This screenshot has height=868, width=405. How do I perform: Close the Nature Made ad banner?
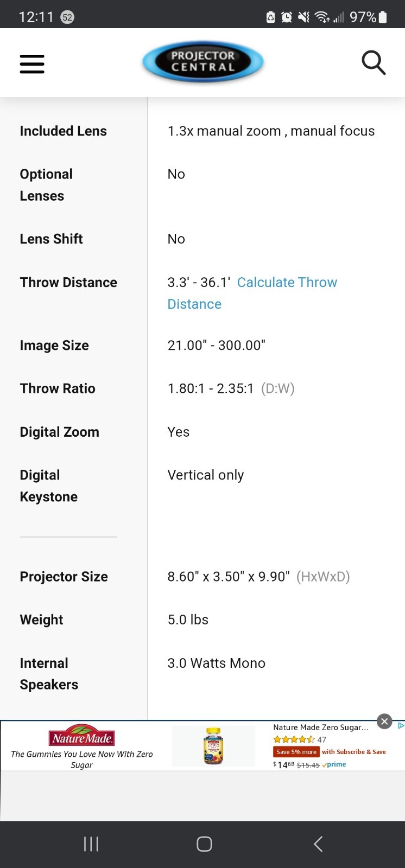pos(384,721)
